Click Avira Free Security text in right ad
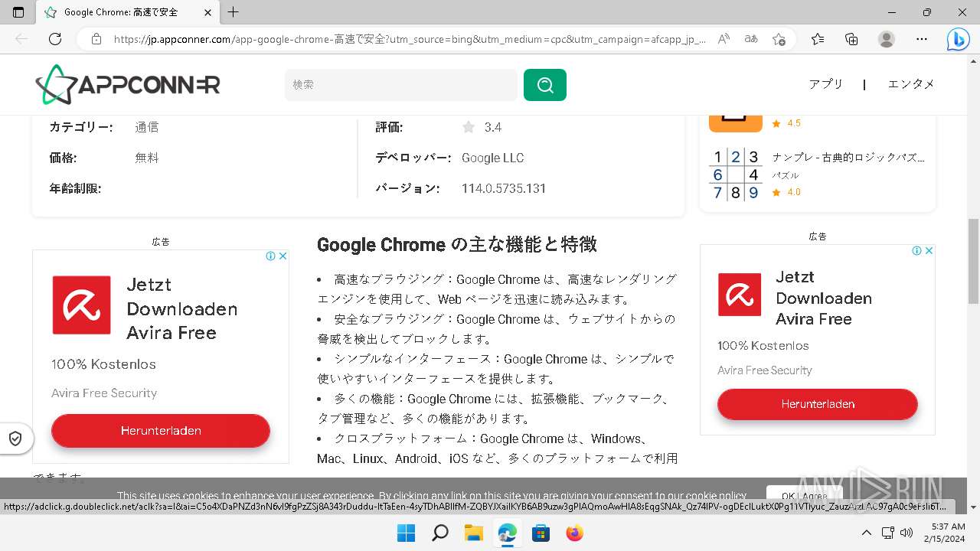 coord(765,370)
